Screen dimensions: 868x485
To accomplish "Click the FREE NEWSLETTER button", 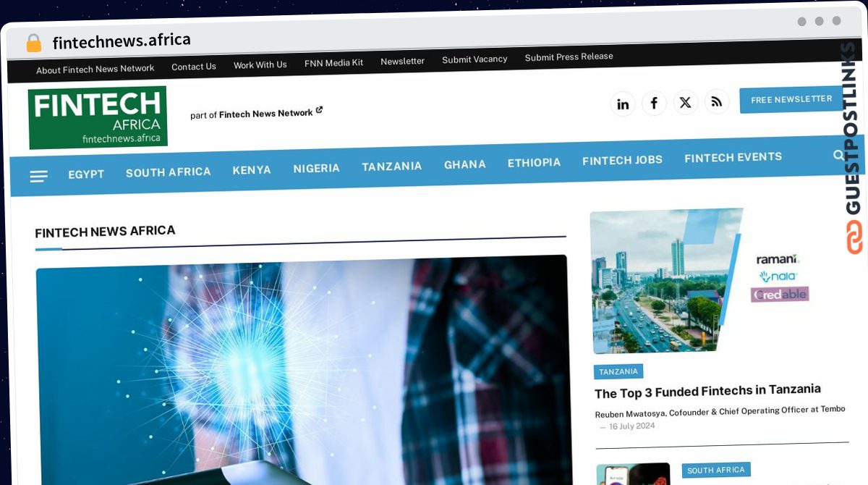I will click(x=791, y=99).
